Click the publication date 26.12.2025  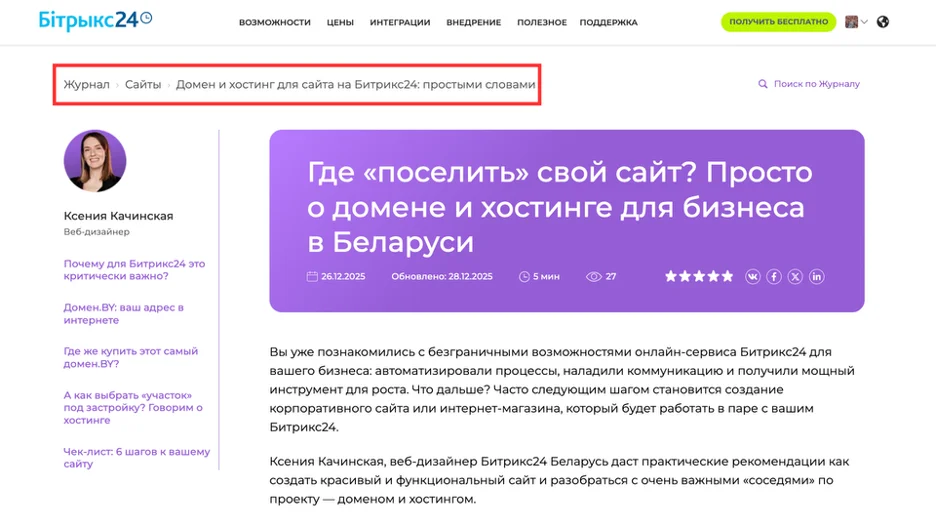point(343,277)
